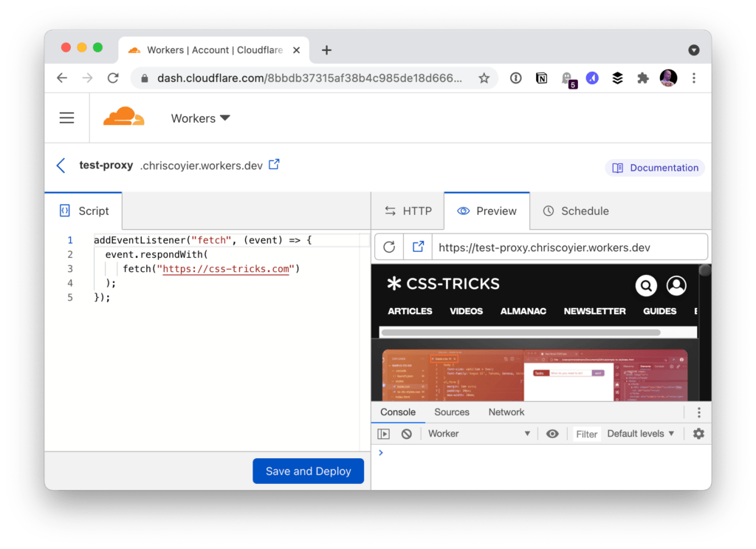Toggle the console sidebar
The width and height of the screenshot is (756, 549).
(383, 434)
